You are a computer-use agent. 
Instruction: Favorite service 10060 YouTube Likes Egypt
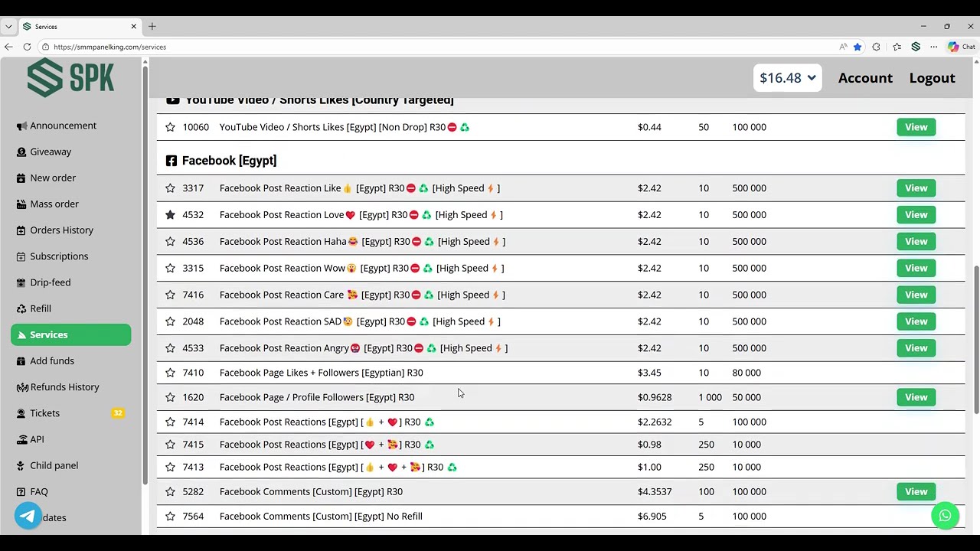170,127
